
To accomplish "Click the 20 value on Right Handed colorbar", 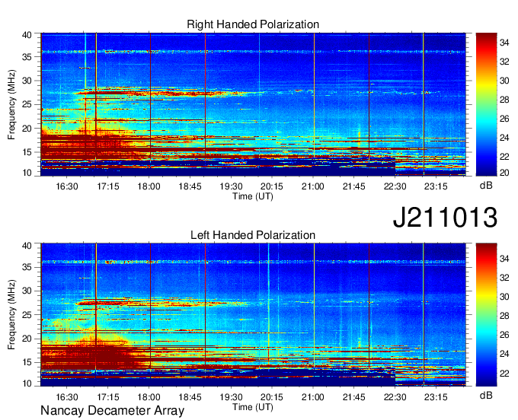I will coord(504,172).
